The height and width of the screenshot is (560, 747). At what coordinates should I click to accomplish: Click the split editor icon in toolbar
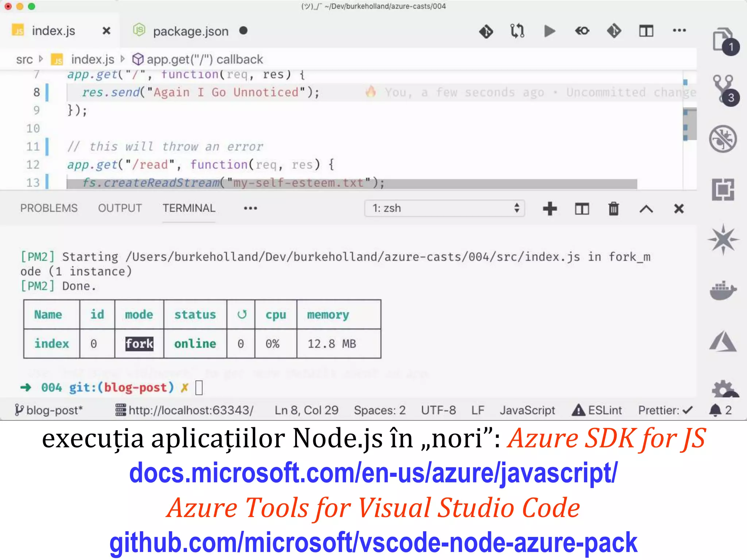click(646, 31)
